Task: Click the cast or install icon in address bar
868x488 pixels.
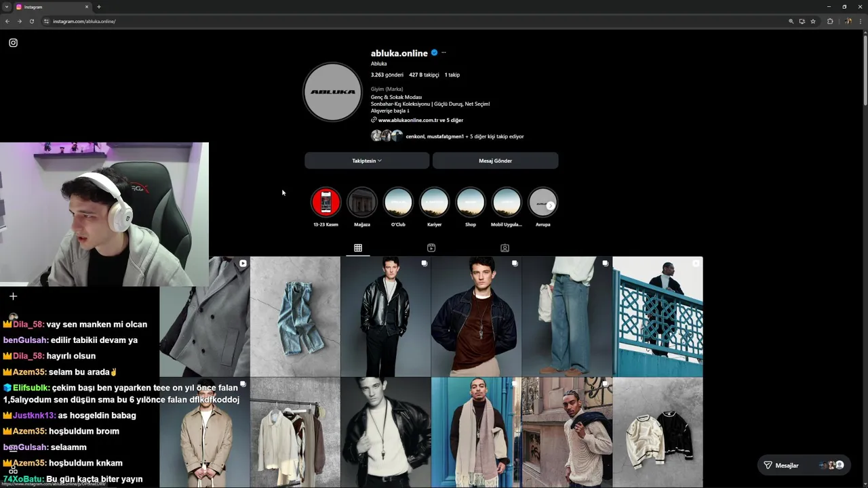Action: [802, 21]
